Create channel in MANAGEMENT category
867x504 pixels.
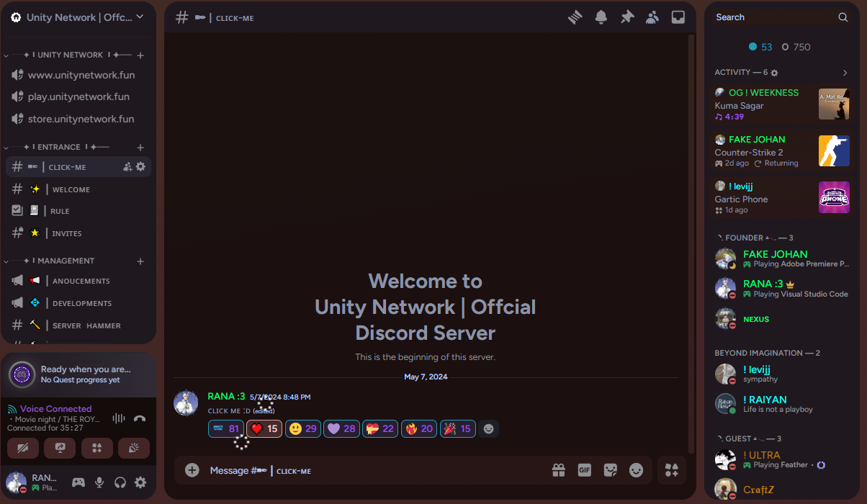point(140,261)
